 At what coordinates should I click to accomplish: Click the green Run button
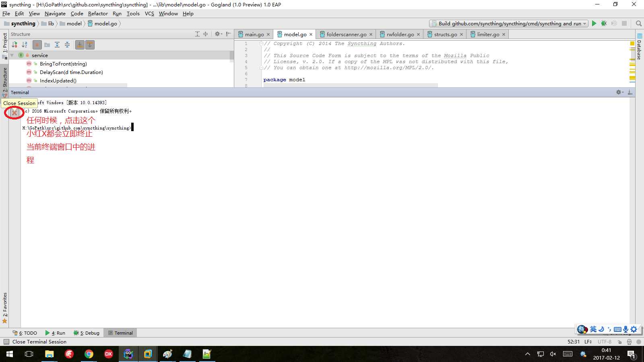[594, 23]
